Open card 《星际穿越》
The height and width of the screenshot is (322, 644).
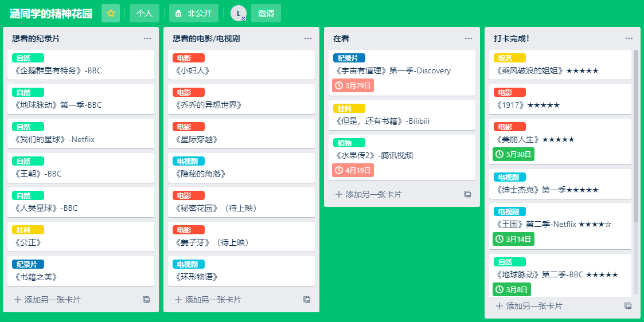point(241,133)
